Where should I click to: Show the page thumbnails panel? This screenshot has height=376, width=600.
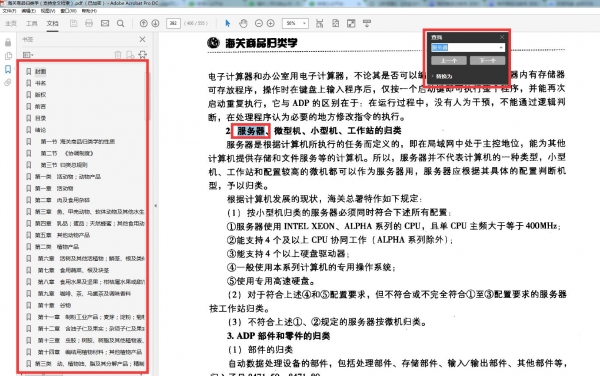[8, 56]
